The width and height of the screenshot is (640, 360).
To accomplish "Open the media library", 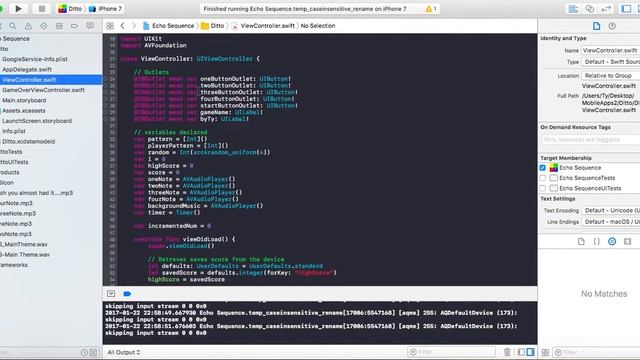I will (627, 242).
